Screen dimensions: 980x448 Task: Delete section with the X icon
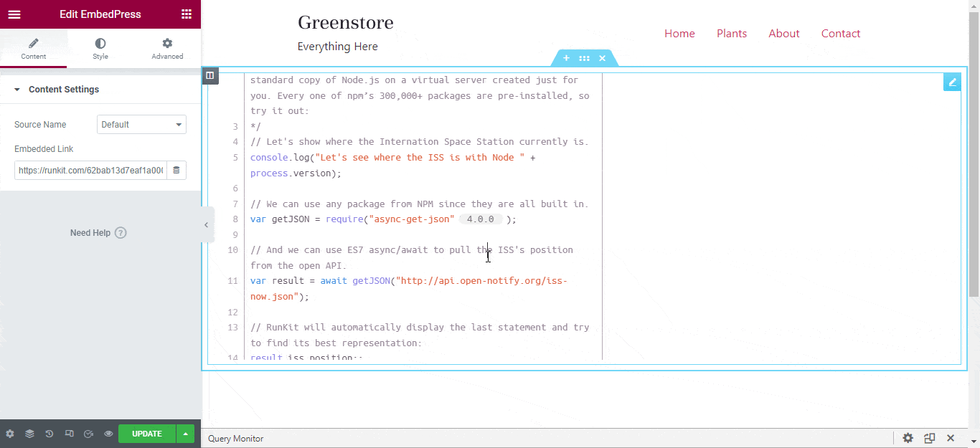(x=602, y=58)
